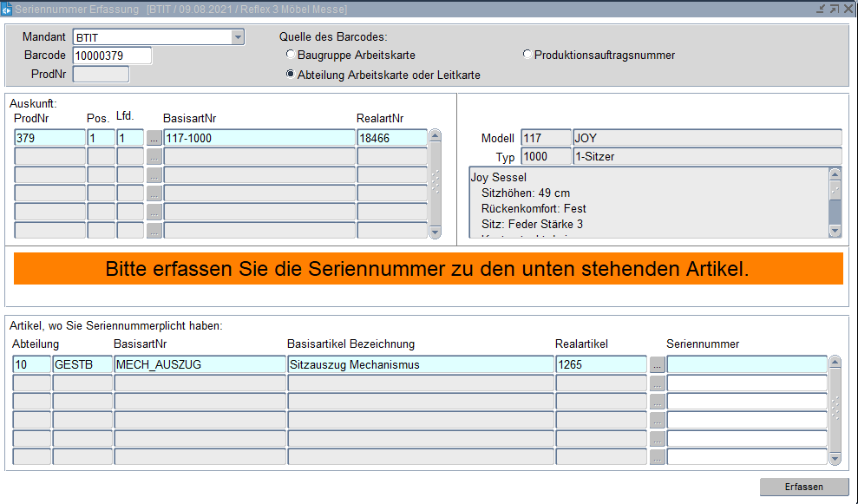The height and width of the screenshot is (504, 858).
Task: Click scroll up arrow in Auskunft table
Action: point(436,136)
